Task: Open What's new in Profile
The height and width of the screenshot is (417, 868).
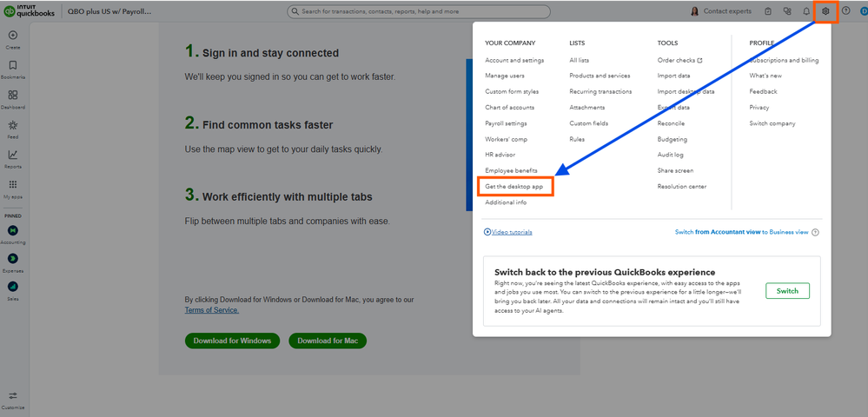Action: click(765, 76)
